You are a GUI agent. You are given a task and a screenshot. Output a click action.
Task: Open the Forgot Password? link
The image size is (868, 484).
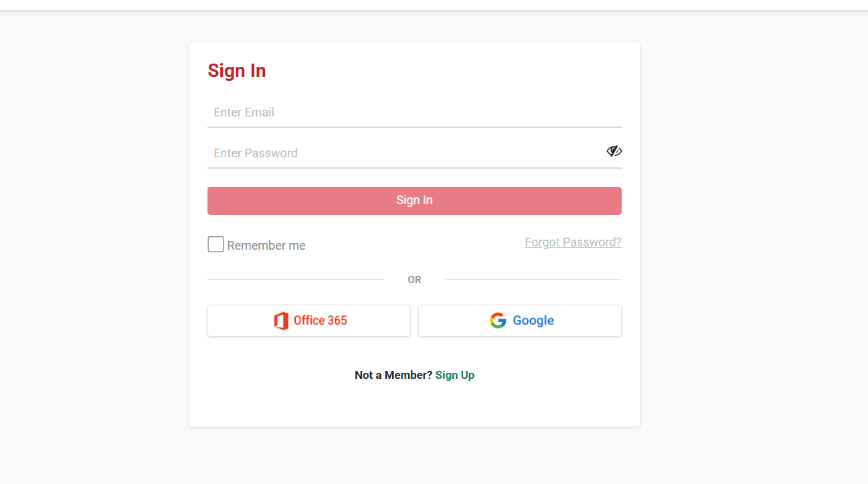point(573,242)
